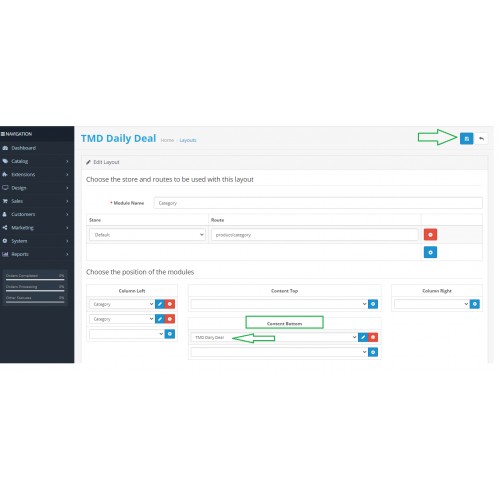The height and width of the screenshot is (500, 500).
Task: Open the Column Right module dropdown
Action: click(x=432, y=304)
